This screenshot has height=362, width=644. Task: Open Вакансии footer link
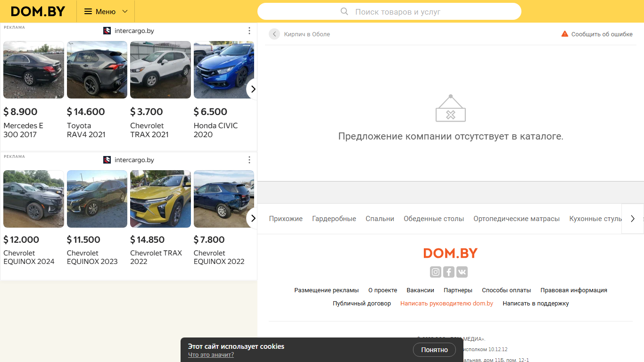click(421, 290)
